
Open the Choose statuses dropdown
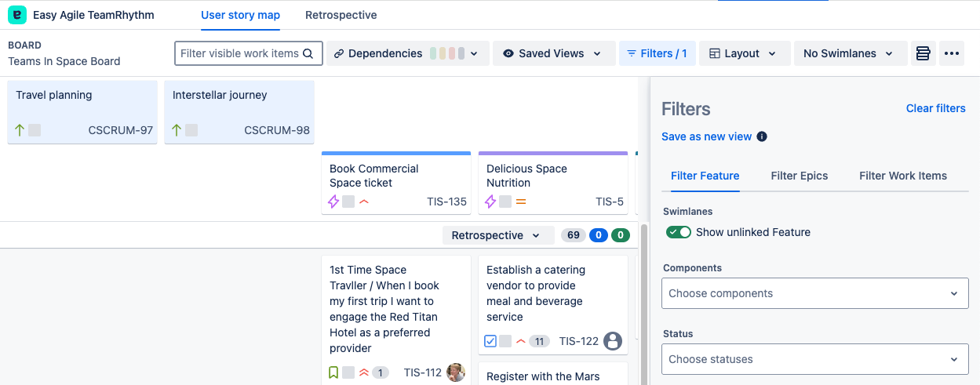(815, 359)
